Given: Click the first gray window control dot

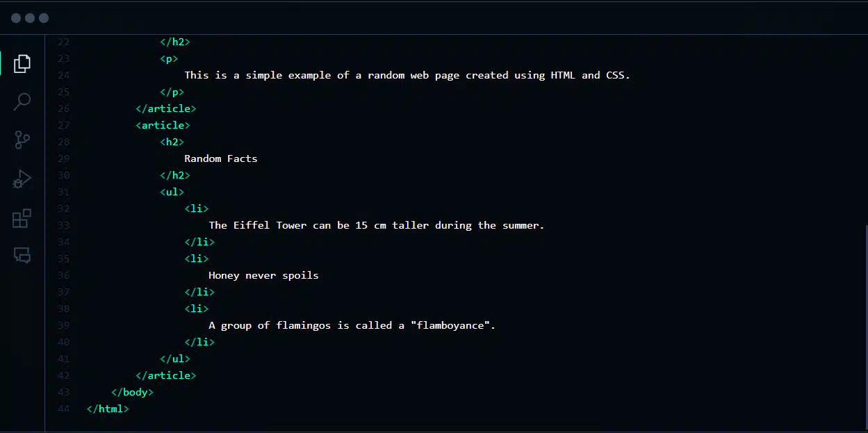Looking at the screenshot, I should coord(16,18).
